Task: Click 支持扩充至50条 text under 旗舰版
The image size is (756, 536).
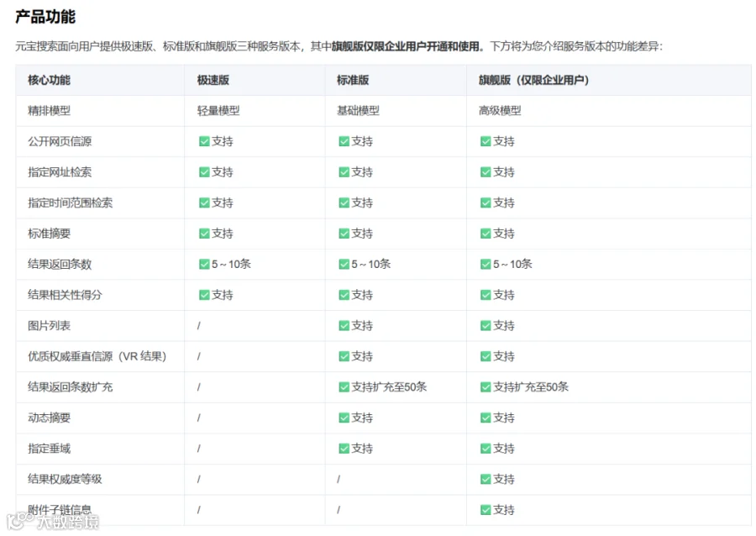Action: (531, 387)
